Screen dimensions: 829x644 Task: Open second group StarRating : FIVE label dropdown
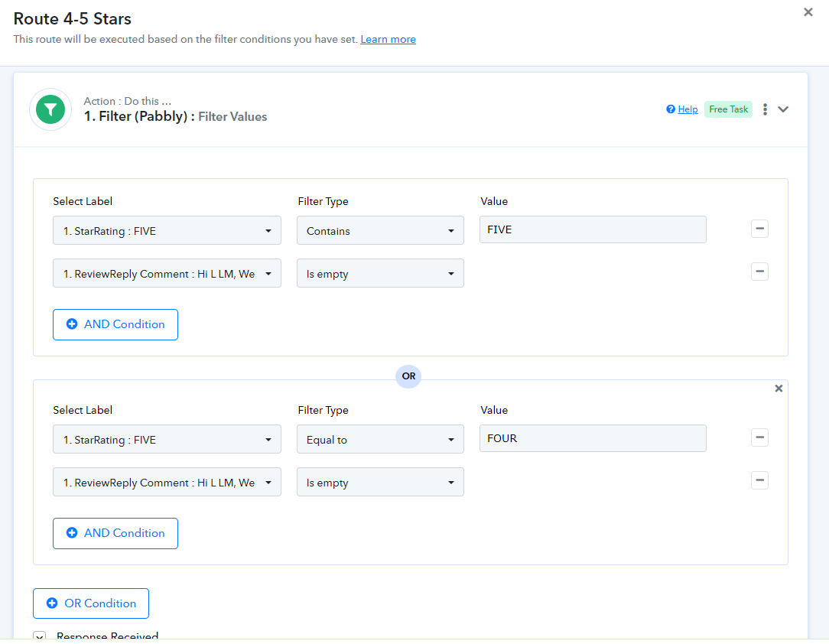167,439
